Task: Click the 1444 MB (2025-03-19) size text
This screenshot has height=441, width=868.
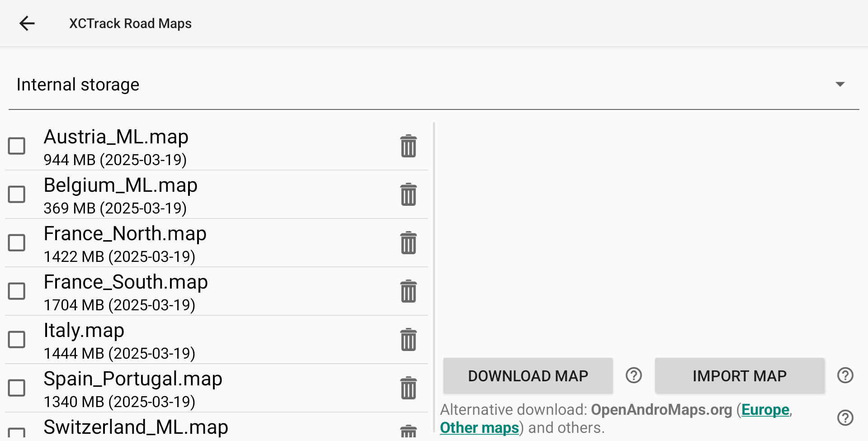Action: click(119, 353)
